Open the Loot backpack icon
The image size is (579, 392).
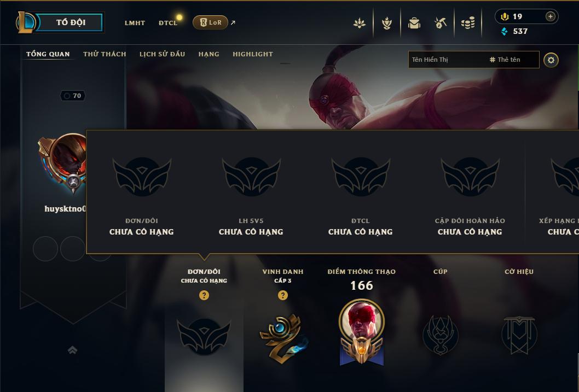414,23
